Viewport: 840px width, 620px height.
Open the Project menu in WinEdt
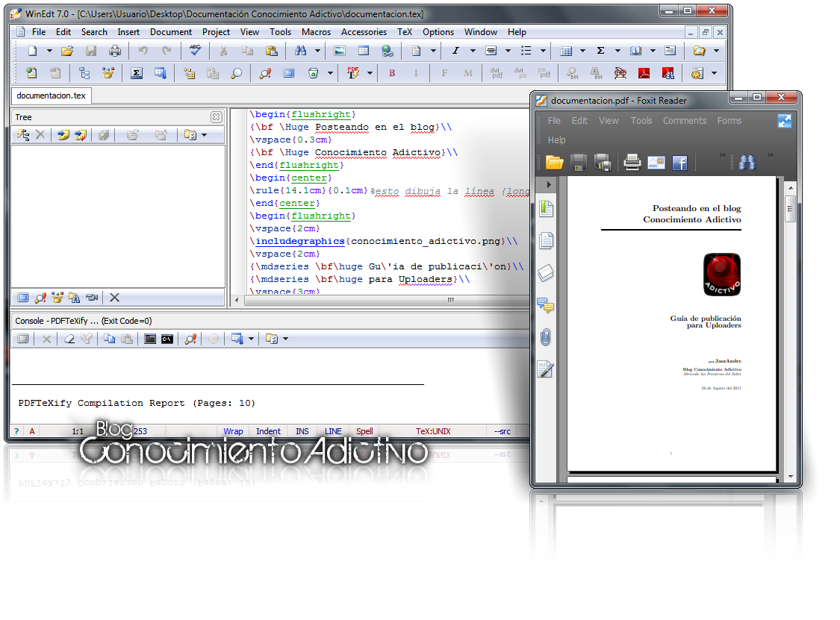click(x=216, y=32)
